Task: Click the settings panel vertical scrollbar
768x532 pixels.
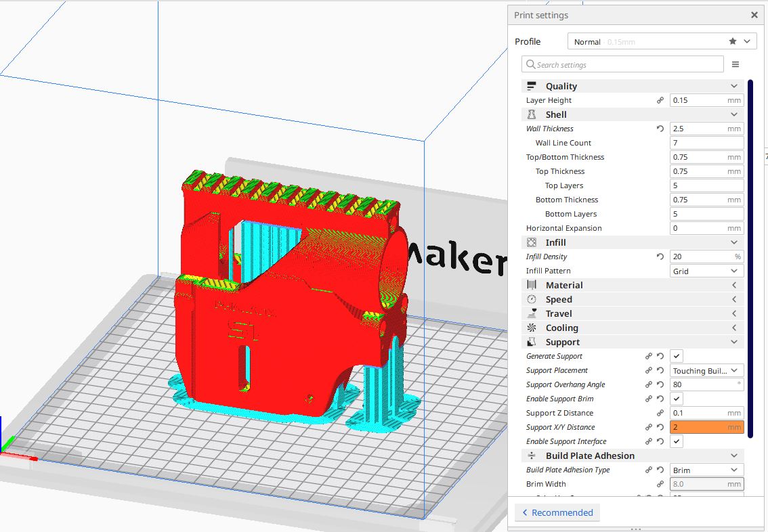Action: [750, 259]
